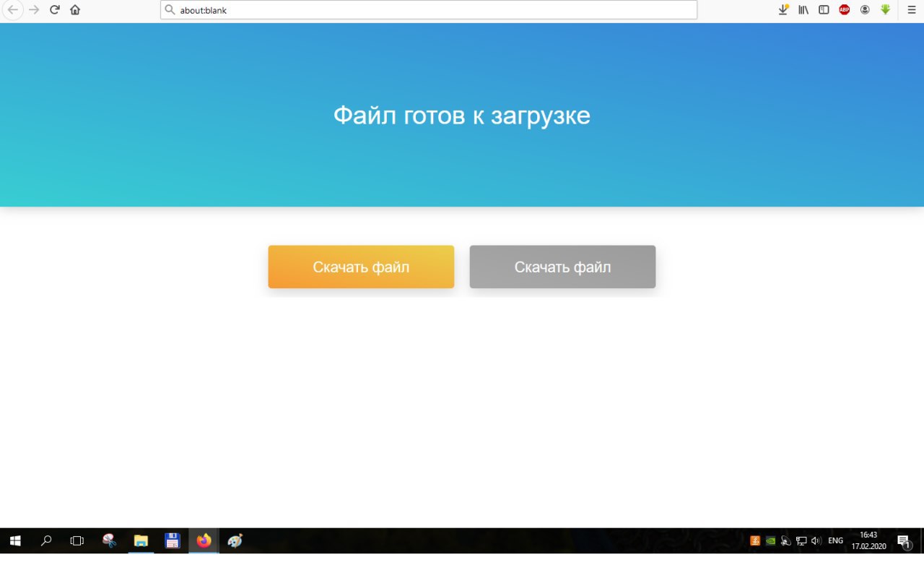The image size is (924, 578).
Task: Launch the Snipping Tool taskbar icon
Action: 109,540
